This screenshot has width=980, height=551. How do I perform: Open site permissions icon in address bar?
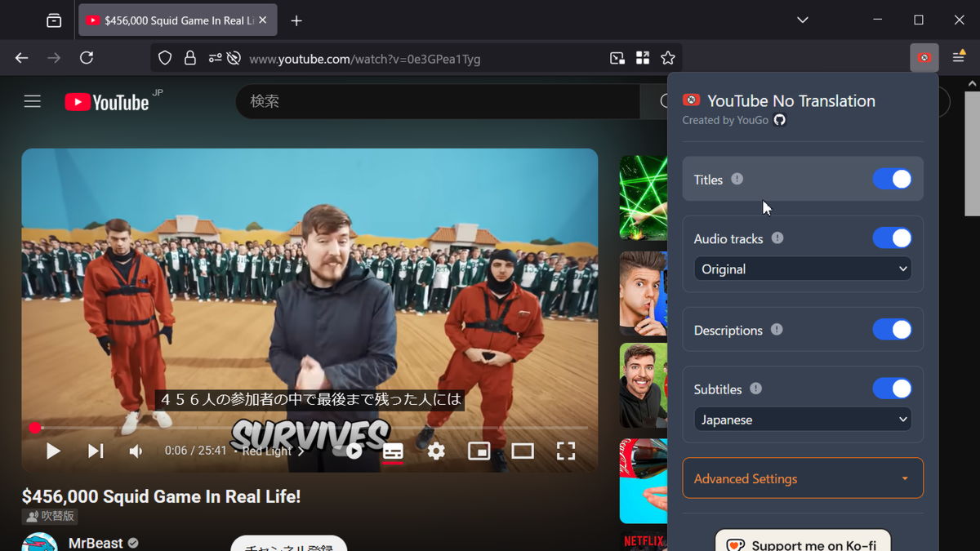(x=215, y=58)
